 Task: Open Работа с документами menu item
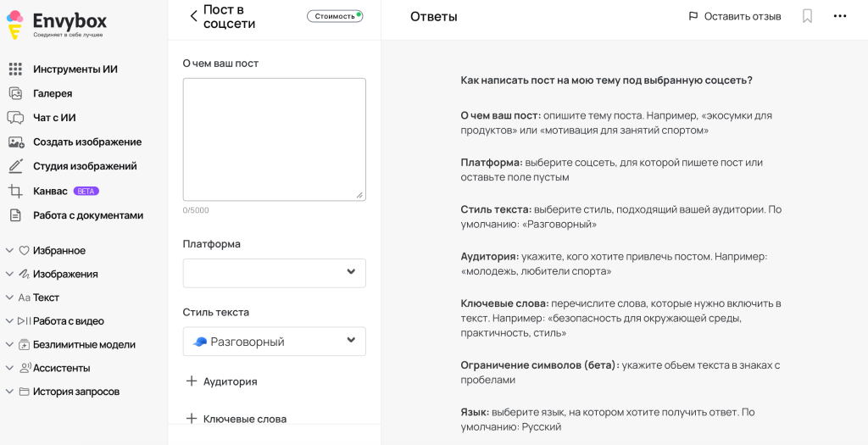coord(88,215)
